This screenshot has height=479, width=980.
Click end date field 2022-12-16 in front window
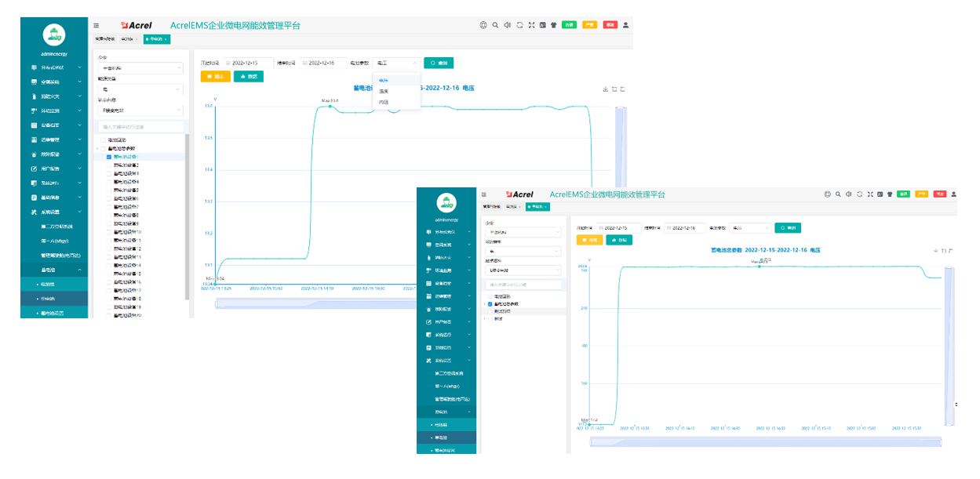[685, 227]
